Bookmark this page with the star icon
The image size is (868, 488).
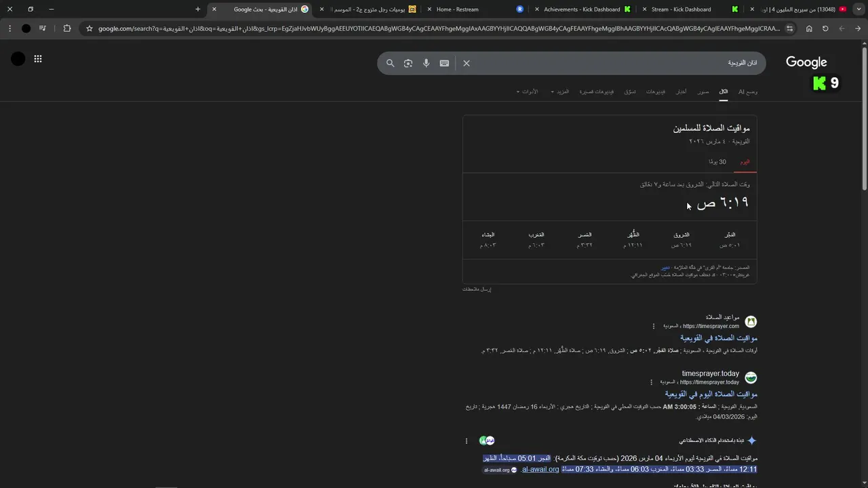pyautogui.click(x=90, y=28)
